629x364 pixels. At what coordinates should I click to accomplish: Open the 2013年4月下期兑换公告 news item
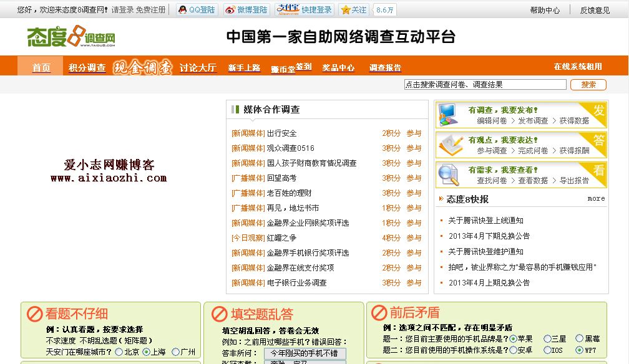click(x=489, y=236)
